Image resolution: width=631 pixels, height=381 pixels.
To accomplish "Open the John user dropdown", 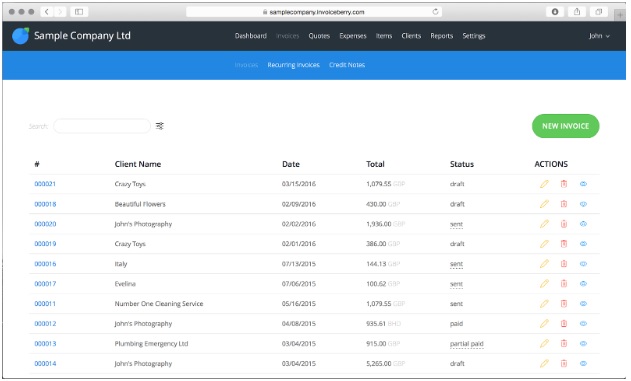I will tap(599, 36).
